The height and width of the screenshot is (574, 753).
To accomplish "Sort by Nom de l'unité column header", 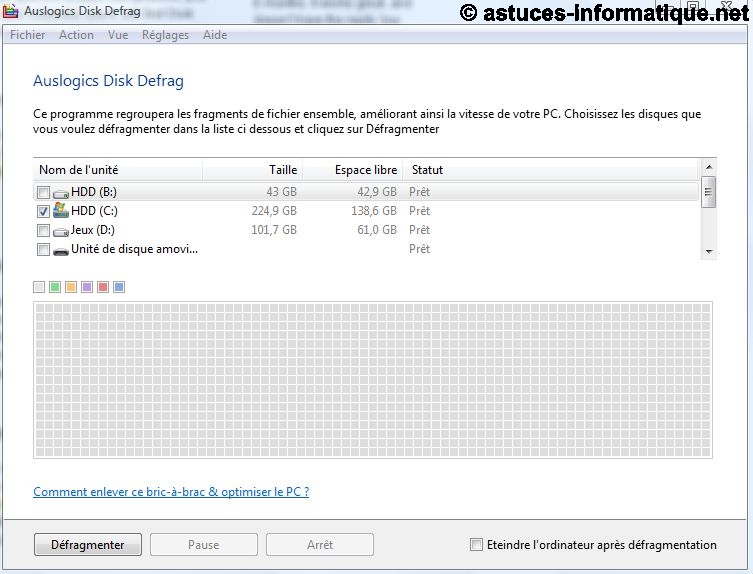I will (x=118, y=170).
